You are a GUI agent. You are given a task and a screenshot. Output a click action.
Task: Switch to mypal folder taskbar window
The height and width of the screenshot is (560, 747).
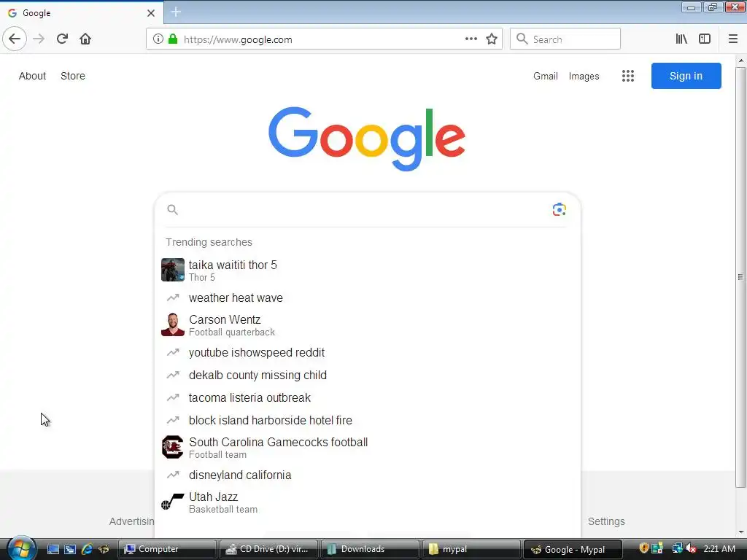click(471, 549)
